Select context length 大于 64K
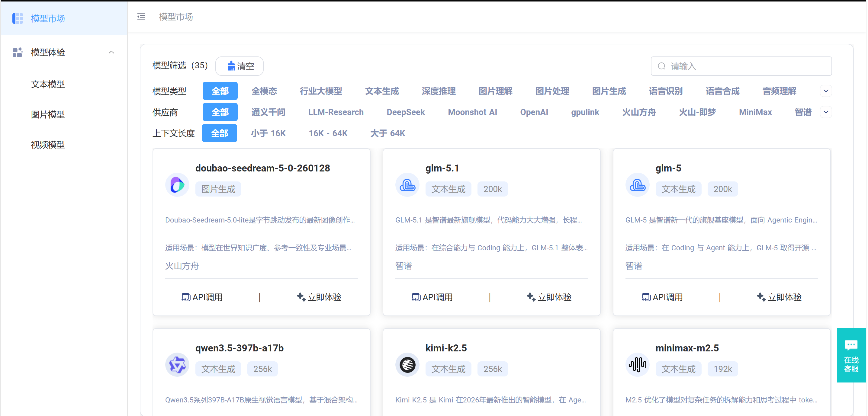 (387, 133)
